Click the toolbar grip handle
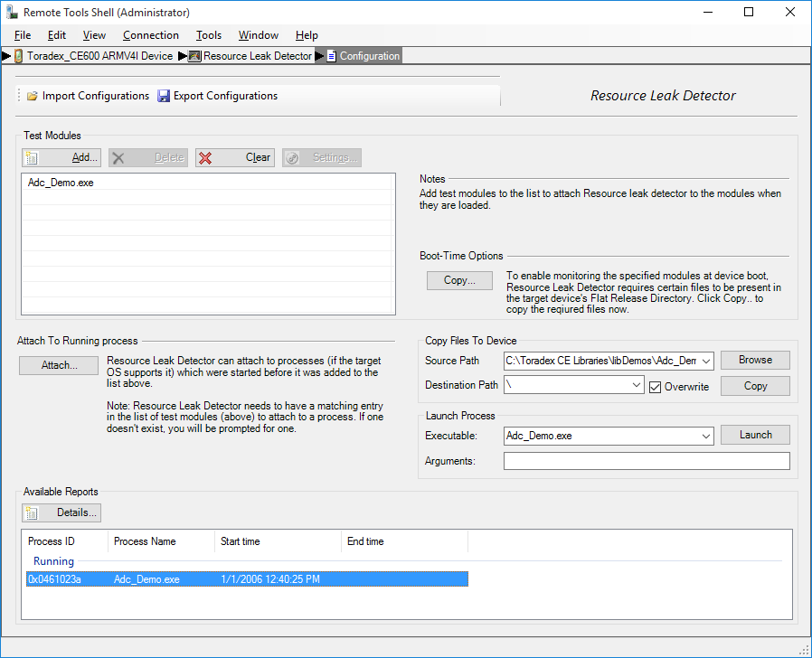 [x=19, y=96]
